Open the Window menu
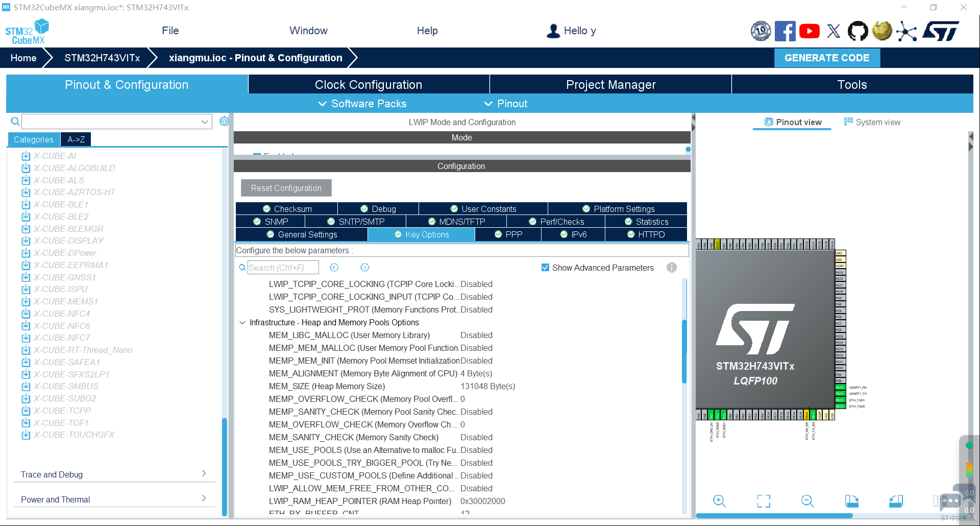Image resolution: width=980 pixels, height=526 pixels. [x=308, y=31]
